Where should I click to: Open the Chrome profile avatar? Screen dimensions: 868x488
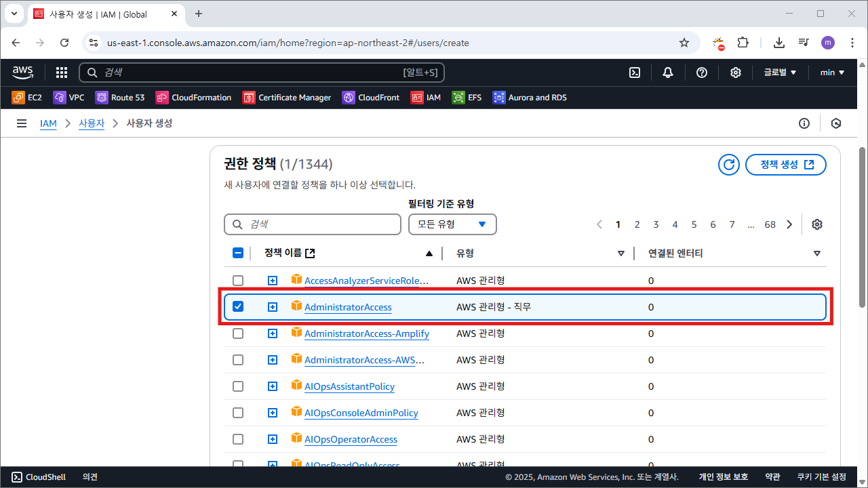click(x=828, y=43)
